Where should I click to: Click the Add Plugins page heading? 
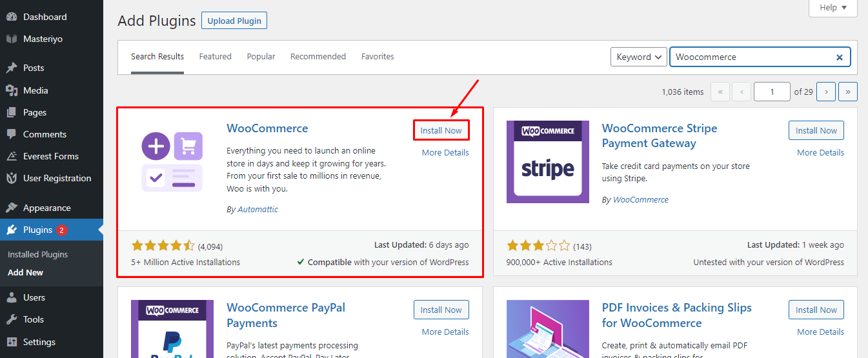[x=157, y=21]
